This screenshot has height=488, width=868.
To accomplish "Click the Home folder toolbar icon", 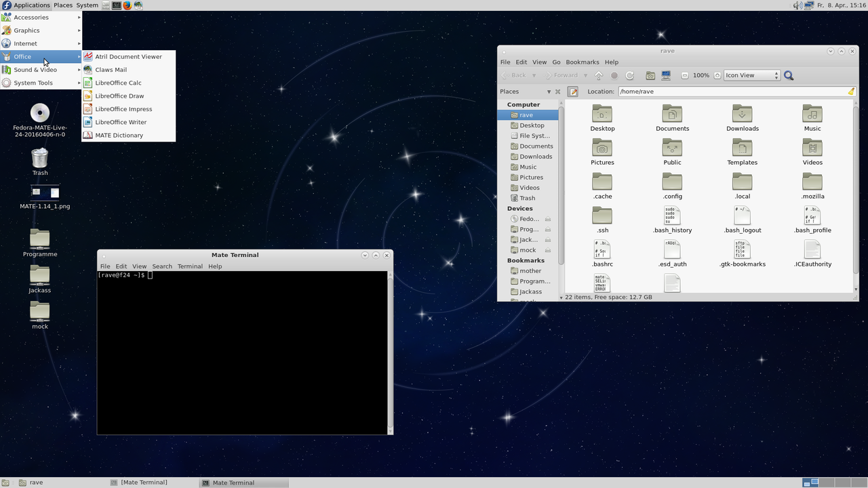I will pyautogui.click(x=650, y=76).
